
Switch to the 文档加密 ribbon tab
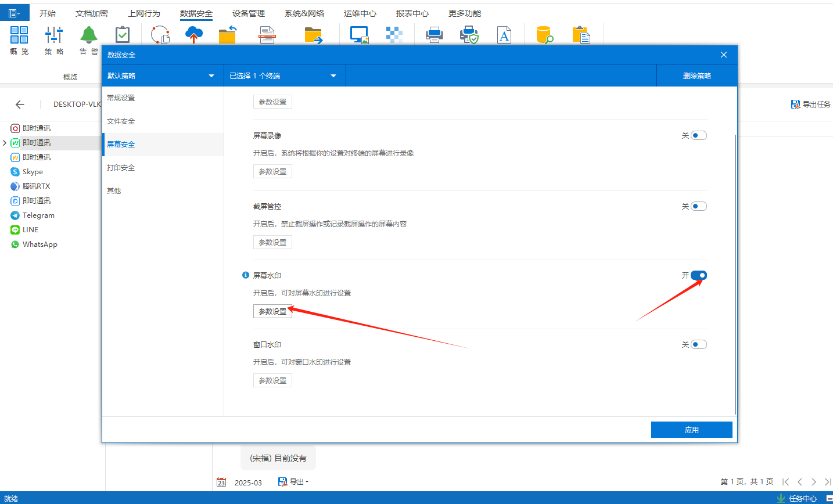92,13
